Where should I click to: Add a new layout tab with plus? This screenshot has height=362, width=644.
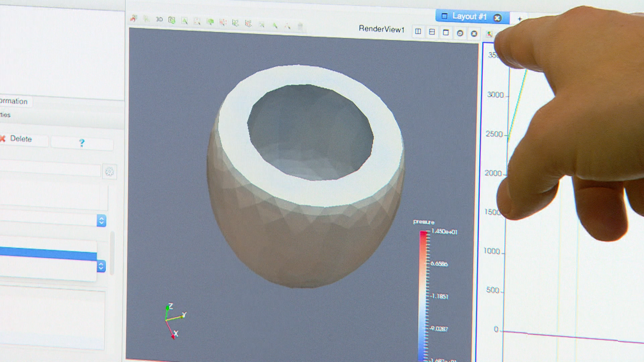click(520, 19)
